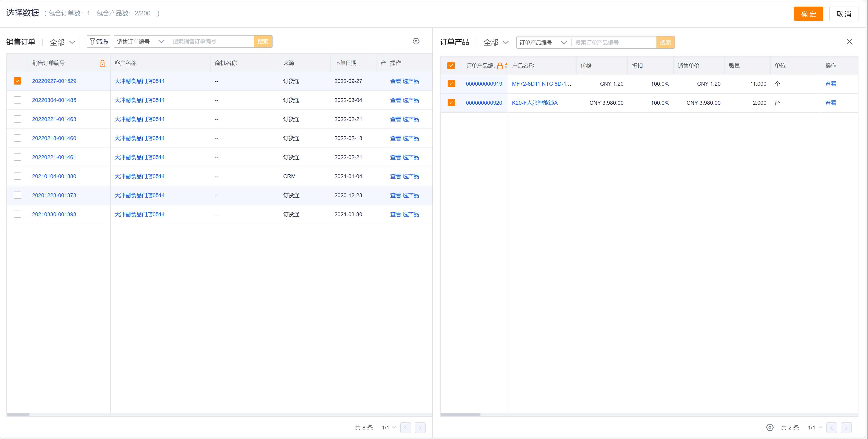This screenshot has width=868, height=439.
Task: Click 选产品 for order 20210104-001380
Action: tap(410, 176)
